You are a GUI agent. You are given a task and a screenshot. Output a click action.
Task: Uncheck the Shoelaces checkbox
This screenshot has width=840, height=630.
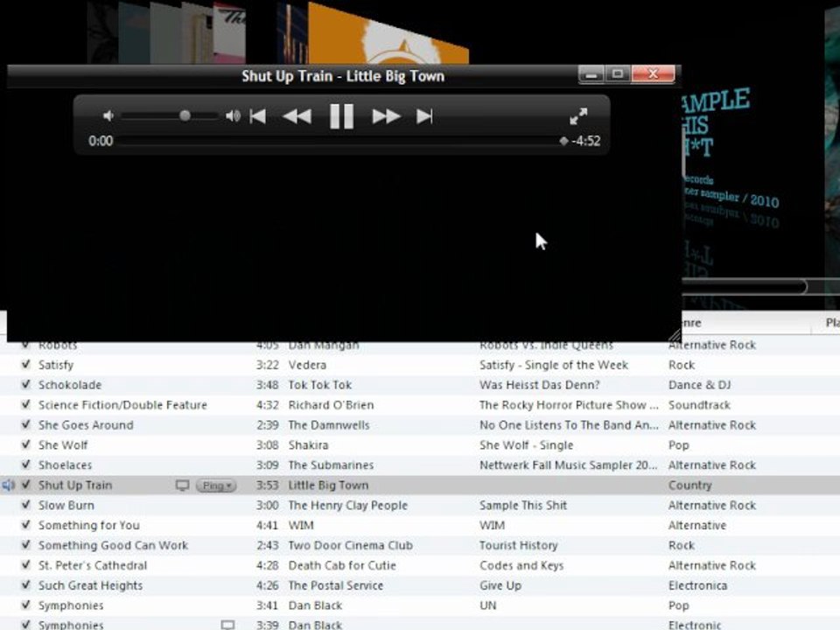point(25,465)
